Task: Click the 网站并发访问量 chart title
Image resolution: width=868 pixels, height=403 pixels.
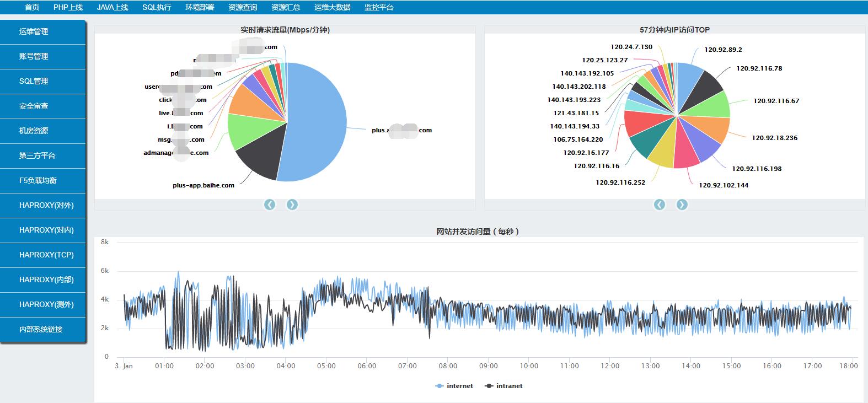Action: point(478,232)
